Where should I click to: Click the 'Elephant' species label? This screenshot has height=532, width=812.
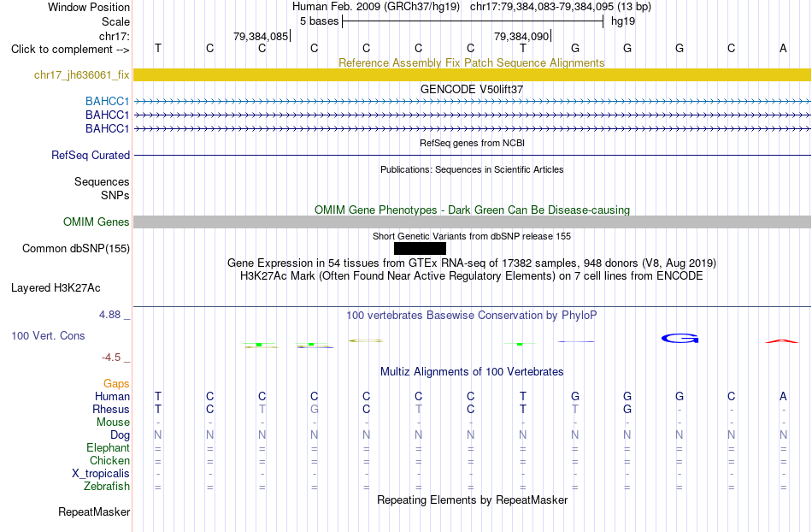pyautogui.click(x=108, y=447)
